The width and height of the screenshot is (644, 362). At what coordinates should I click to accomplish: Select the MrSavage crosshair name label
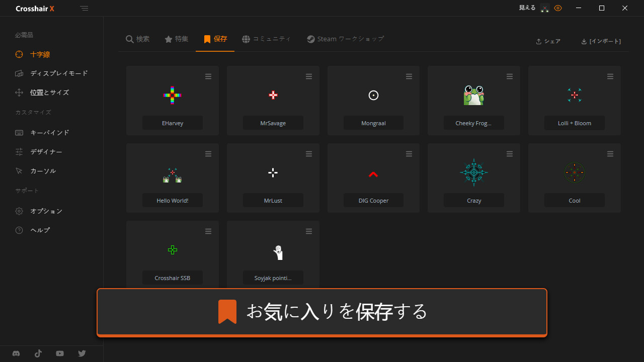click(x=273, y=123)
